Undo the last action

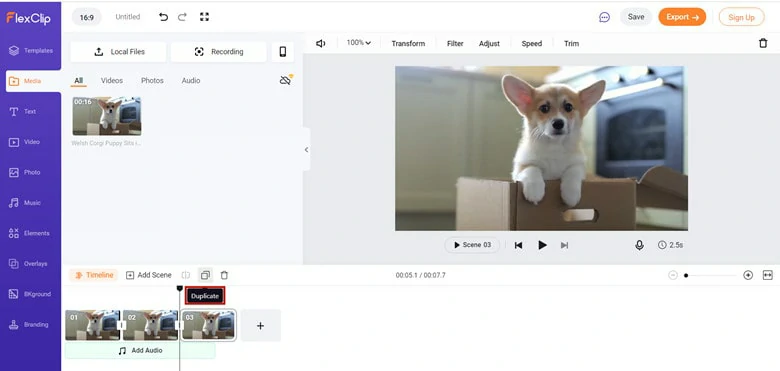click(x=163, y=17)
